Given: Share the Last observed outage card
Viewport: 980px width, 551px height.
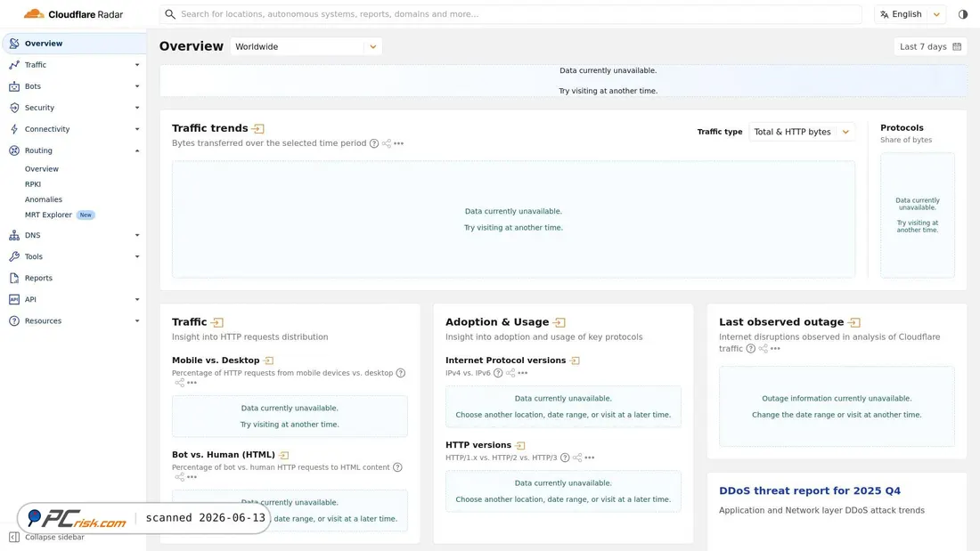Looking at the screenshot, I should (764, 349).
